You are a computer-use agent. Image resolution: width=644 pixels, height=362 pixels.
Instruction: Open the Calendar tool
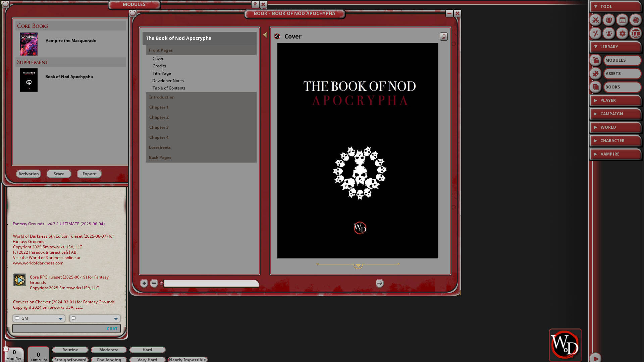pyautogui.click(x=622, y=20)
